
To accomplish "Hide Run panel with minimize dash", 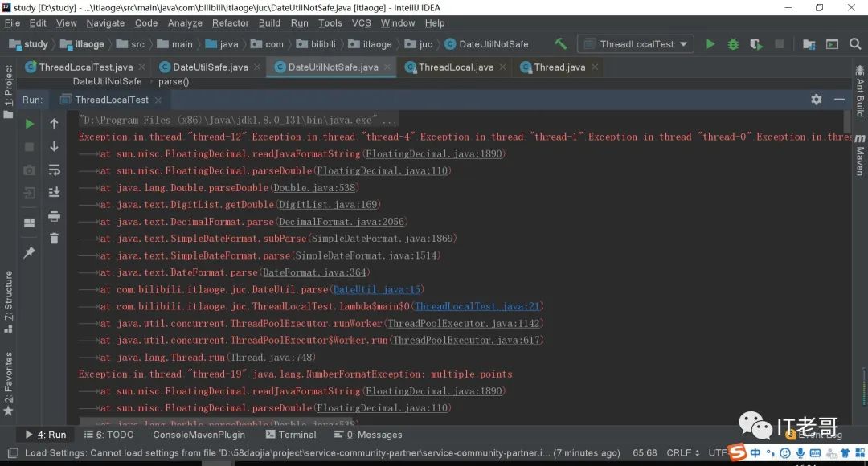I will 839,100.
